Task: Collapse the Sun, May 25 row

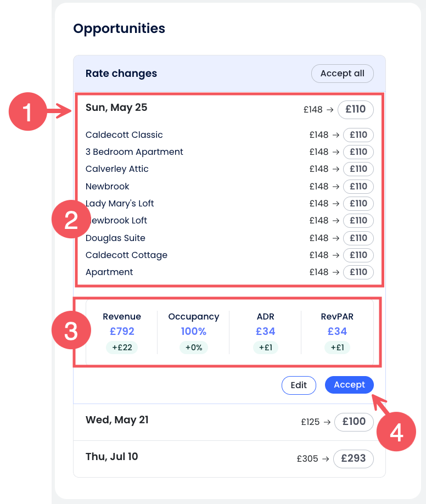Action: [116, 108]
